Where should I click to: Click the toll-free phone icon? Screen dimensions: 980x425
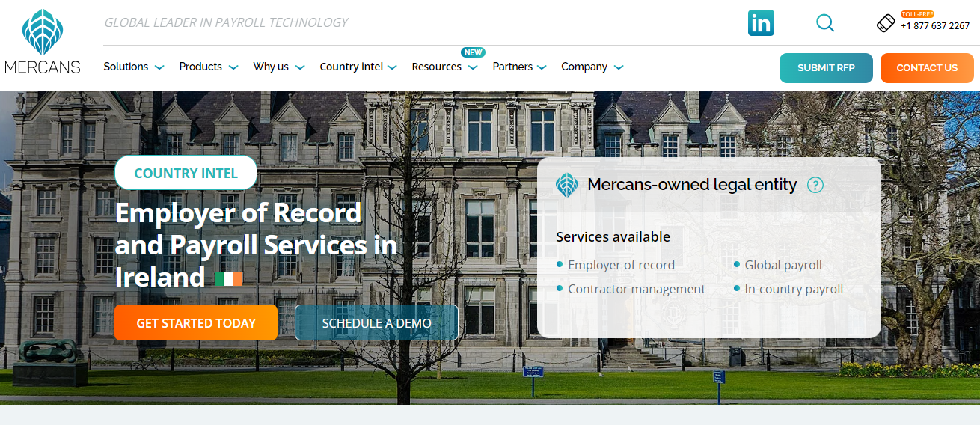click(x=886, y=23)
